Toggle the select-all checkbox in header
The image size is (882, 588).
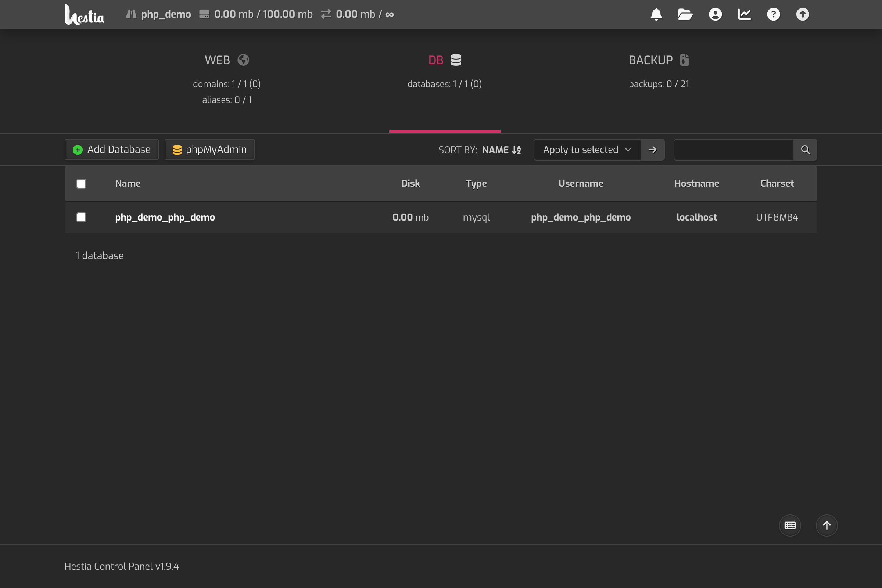click(81, 184)
